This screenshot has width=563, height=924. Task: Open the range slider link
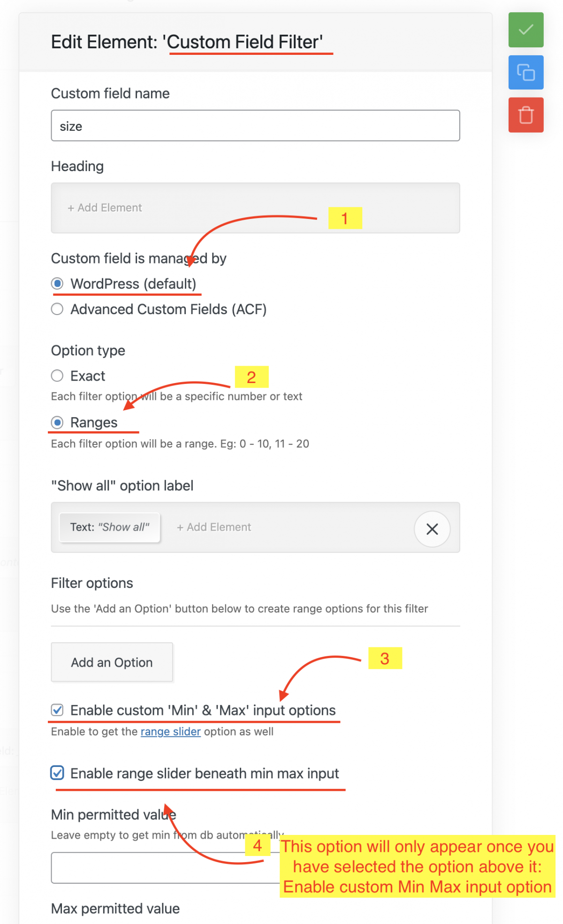coord(170,732)
